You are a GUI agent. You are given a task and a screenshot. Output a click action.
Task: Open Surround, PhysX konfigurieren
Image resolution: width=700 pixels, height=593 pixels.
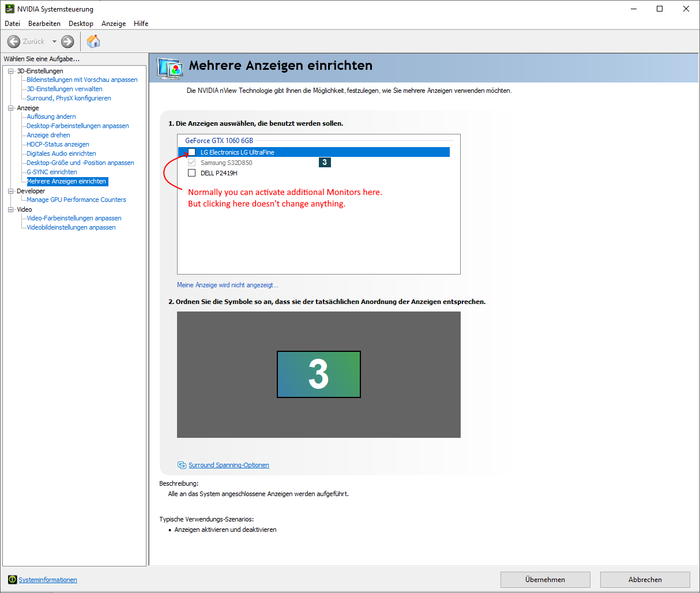[69, 98]
